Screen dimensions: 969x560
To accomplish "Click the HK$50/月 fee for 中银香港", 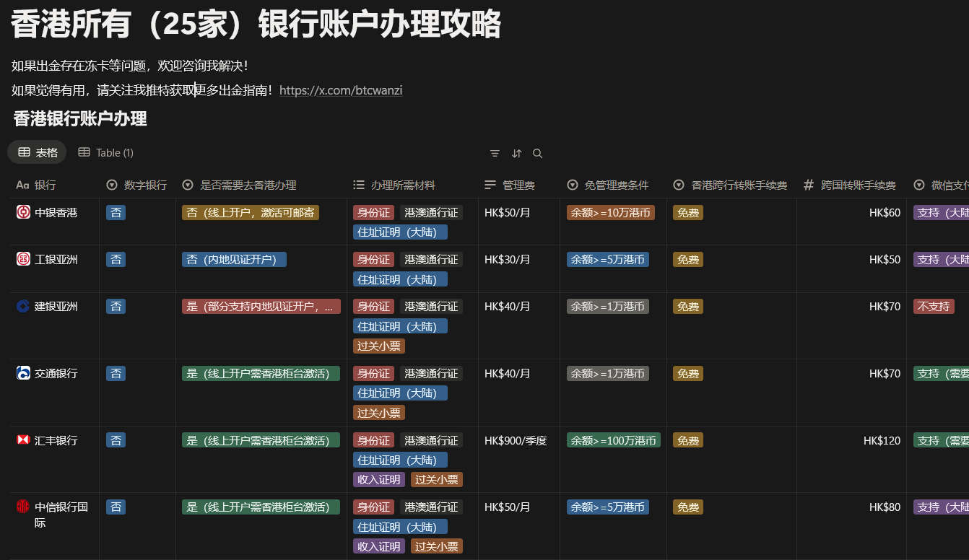I will click(x=508, y=212).
